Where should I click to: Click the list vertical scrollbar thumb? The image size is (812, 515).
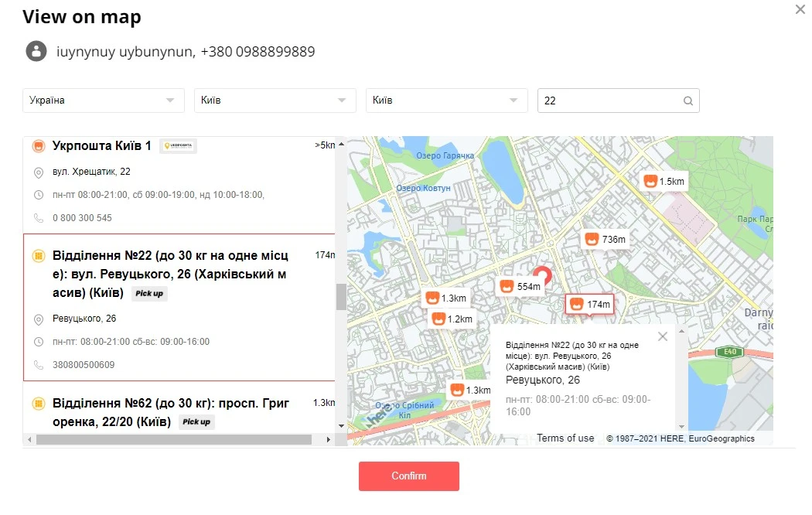(341, 297)
